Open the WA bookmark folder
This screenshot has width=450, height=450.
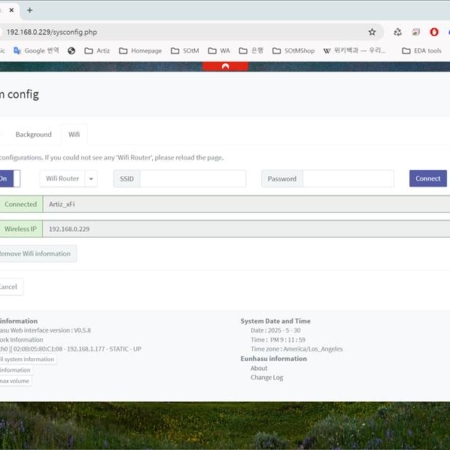pyautogui.click(x=219, y=51)
